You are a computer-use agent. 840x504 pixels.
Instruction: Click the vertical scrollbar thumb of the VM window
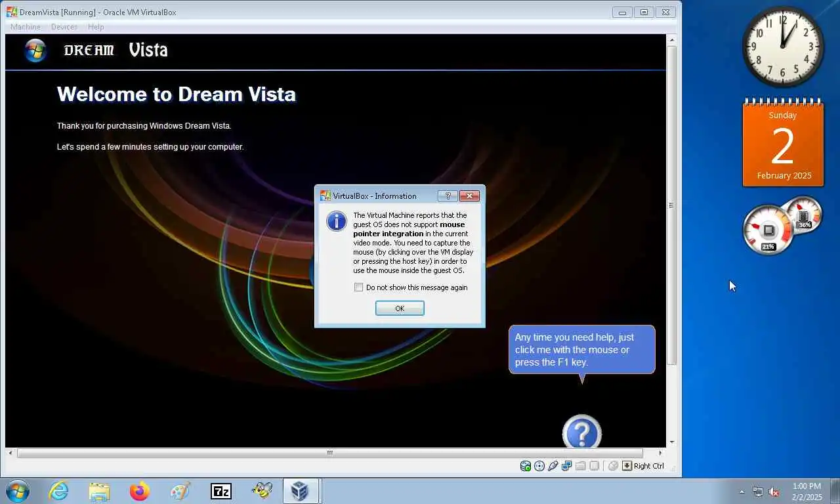[x=671, y=205]
